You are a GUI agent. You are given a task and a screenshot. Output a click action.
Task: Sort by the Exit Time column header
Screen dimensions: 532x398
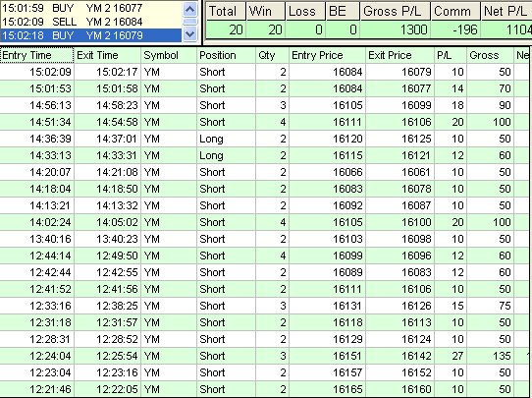point(107,55)
